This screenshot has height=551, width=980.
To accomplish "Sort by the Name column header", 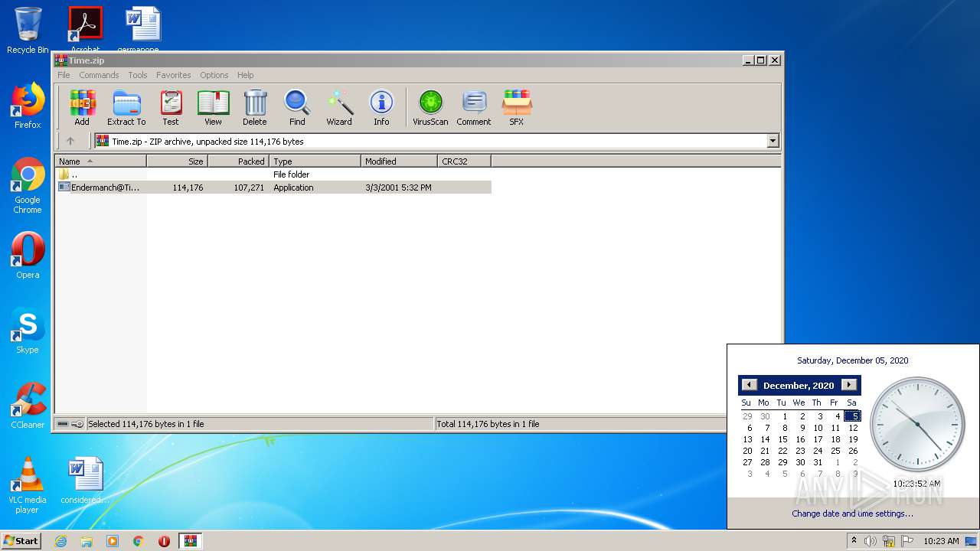I will (x=100, y=161).
